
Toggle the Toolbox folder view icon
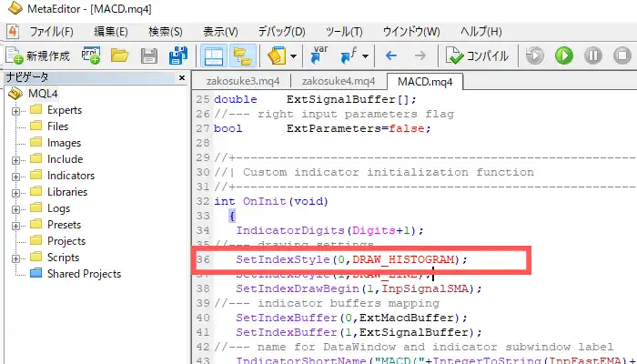[x=243, y=56]
